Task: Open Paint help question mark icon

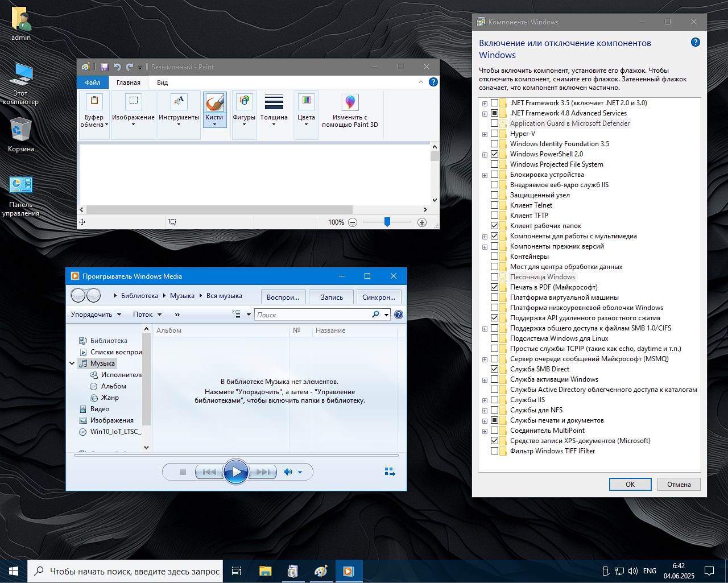Action: coord(433,82)
